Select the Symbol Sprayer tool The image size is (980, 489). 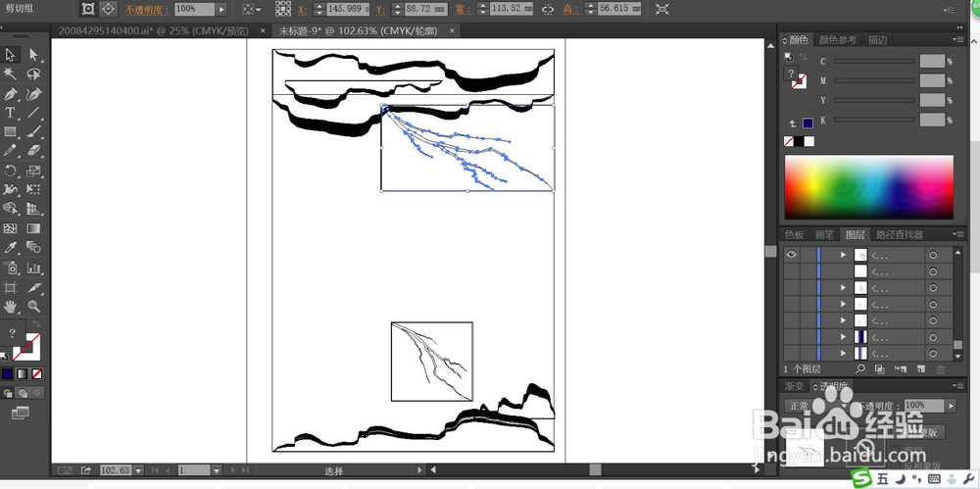click(x=10, y=269)
